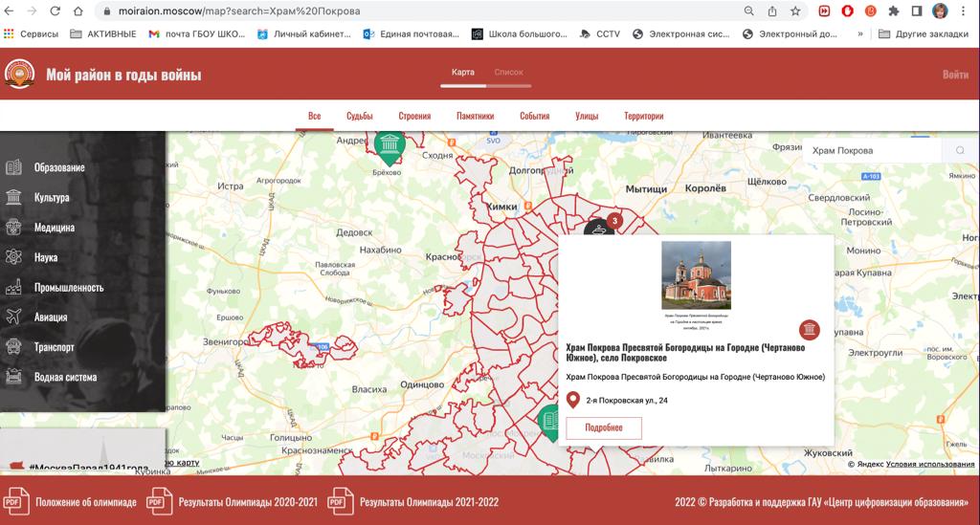Click the green museum map marker near Брёхово

pyautogui.click(x=390, y=147)
